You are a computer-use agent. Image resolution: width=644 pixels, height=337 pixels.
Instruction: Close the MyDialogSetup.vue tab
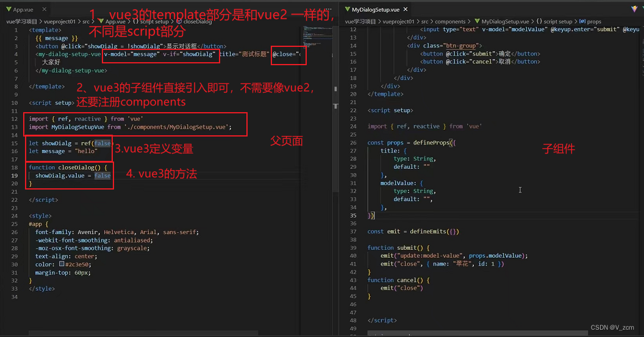[x=406, y=9]
